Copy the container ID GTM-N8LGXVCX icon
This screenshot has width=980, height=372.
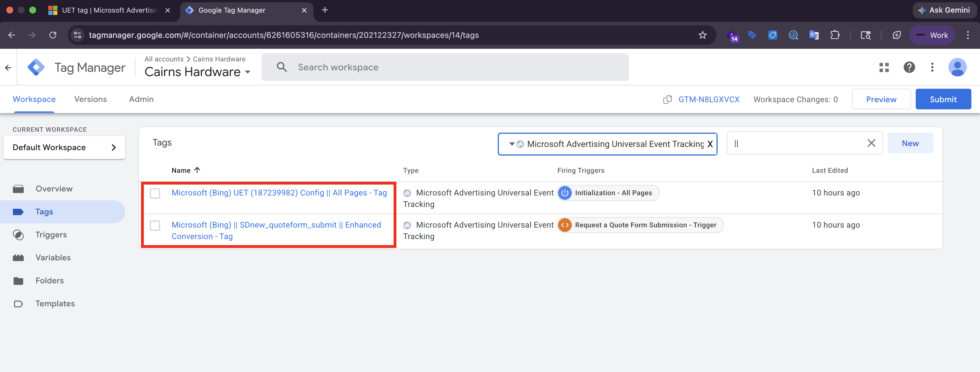667,99
